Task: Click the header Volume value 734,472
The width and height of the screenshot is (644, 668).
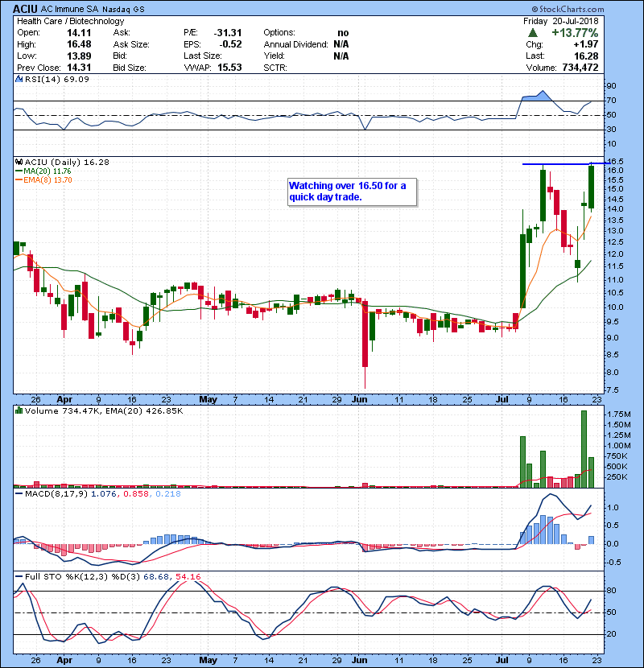Action: click(580, 68)
